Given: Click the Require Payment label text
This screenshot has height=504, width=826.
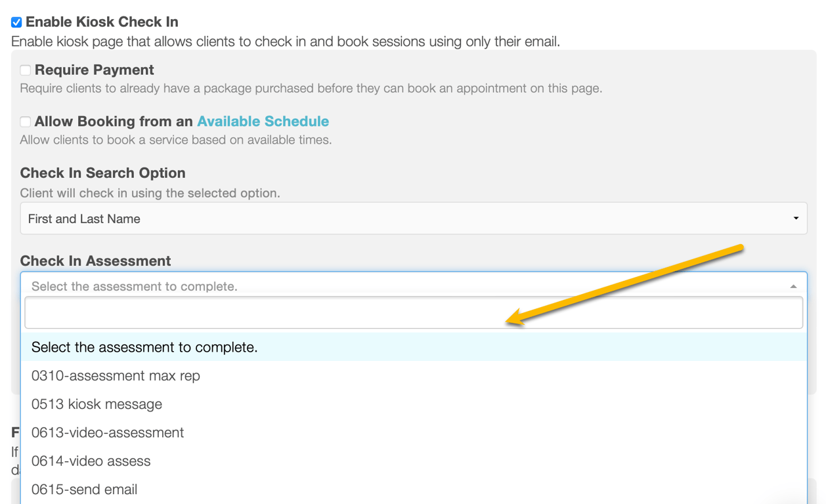Looking at the screenshot, I should (x=94, y=70).
